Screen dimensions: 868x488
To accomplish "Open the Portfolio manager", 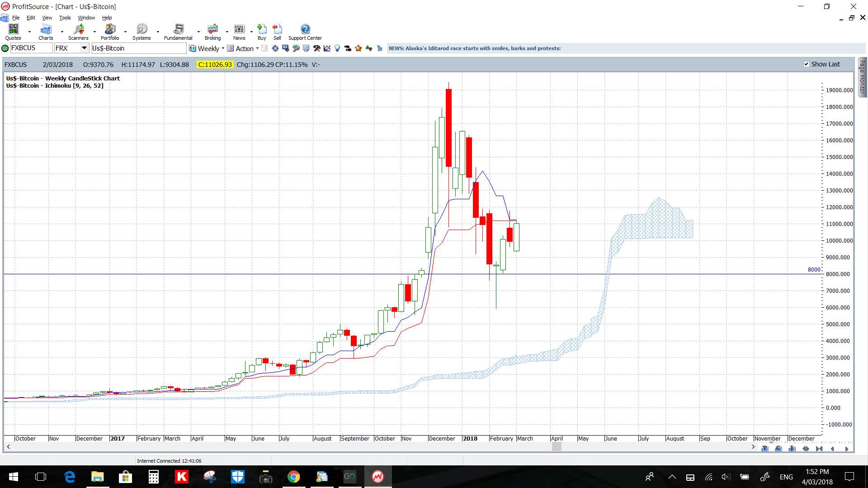I will click(110, 32).
